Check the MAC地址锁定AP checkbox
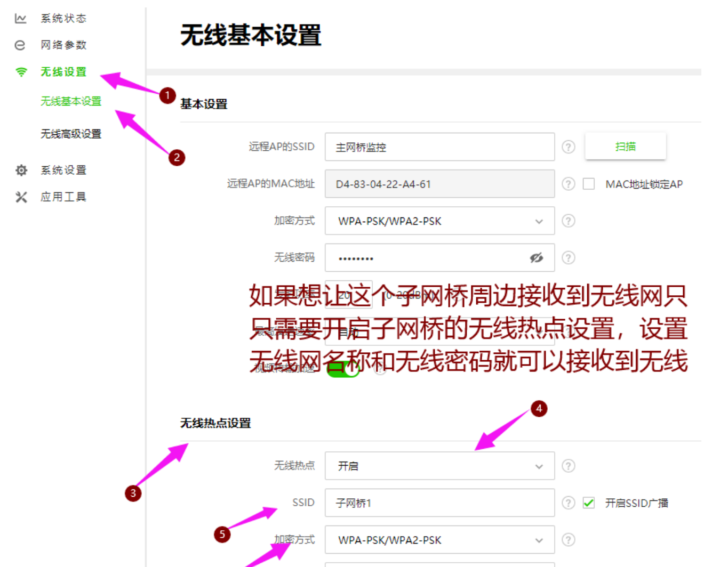The height and width of the screenshot is (567, 728). [x=589, y=184]
